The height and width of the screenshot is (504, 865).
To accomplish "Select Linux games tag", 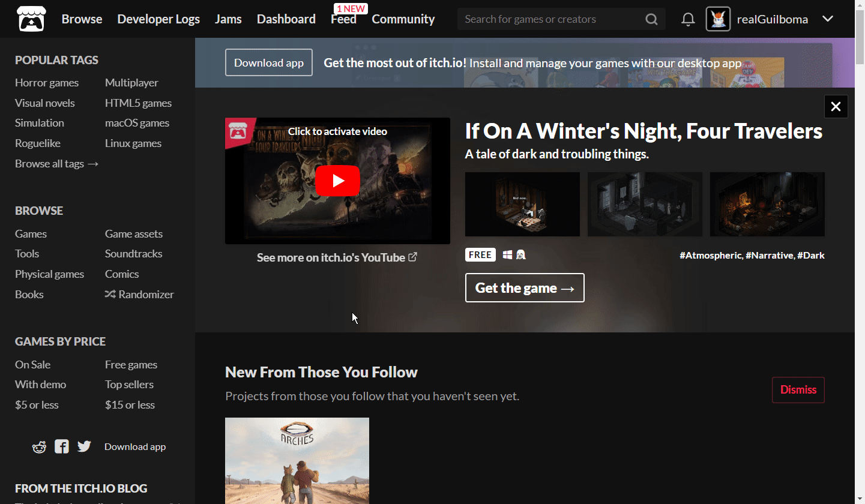I will click(133, 143).
